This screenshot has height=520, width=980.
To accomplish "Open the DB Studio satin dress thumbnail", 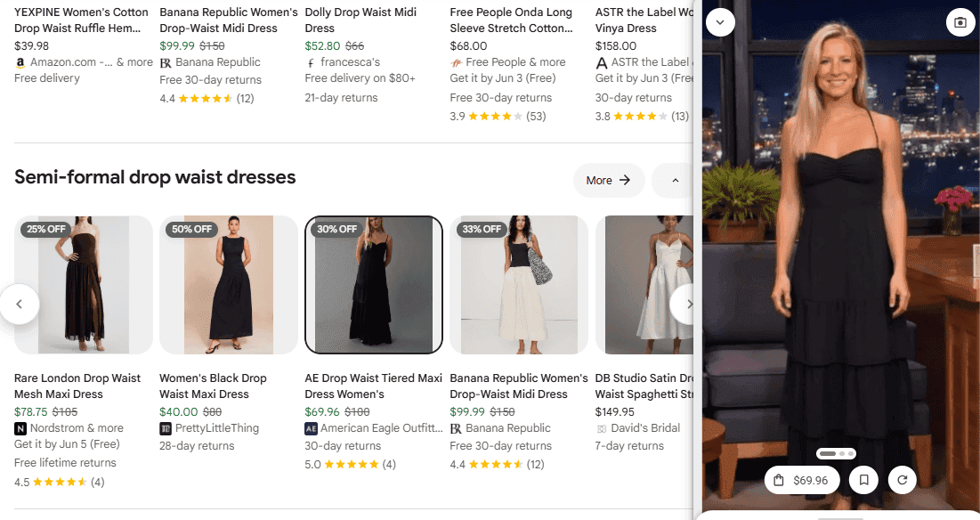I will tap(645, 285).
